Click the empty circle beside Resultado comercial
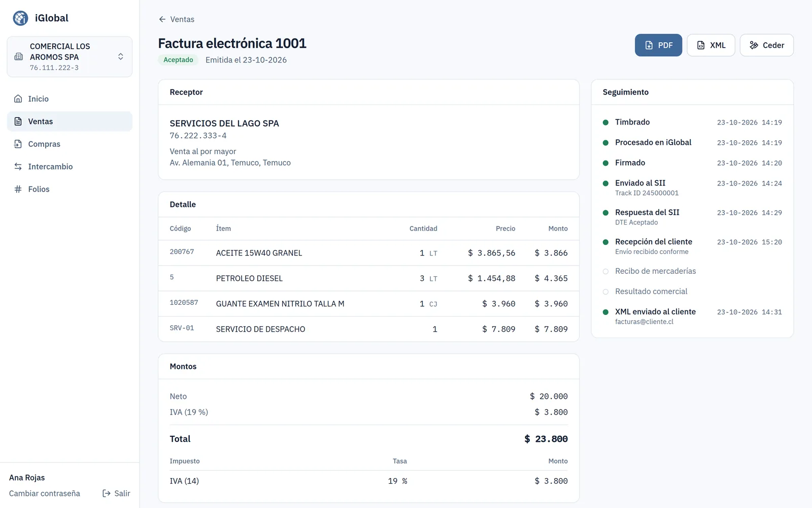The height and width of the screenshot is (508, 812). [x=605, y=292]
